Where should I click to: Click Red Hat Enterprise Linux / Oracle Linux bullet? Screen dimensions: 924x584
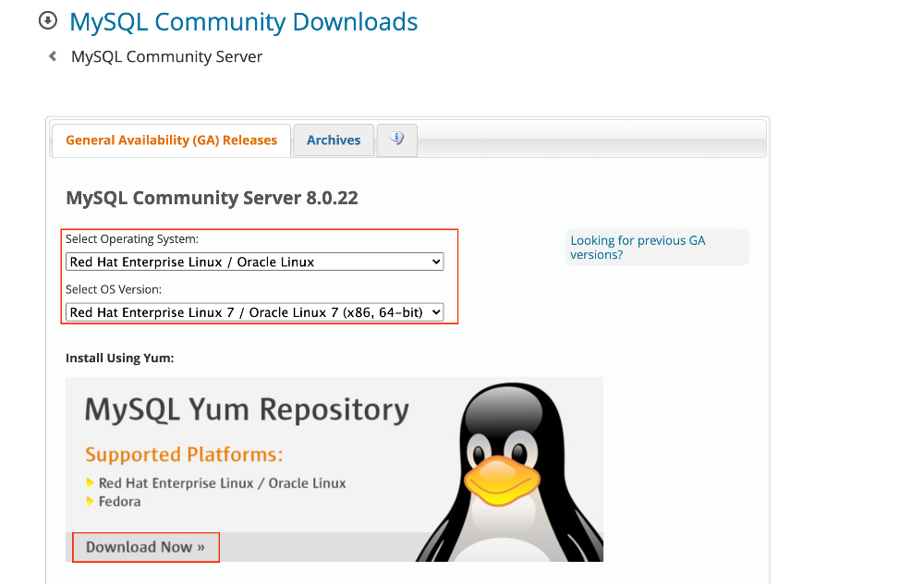(222, 483)
